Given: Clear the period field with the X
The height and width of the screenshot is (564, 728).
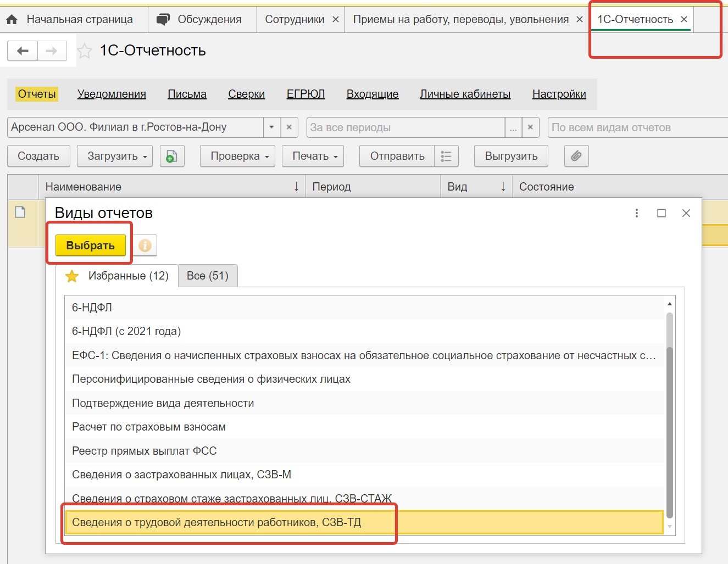Looking at the screenshot, I should click(530, 127).
